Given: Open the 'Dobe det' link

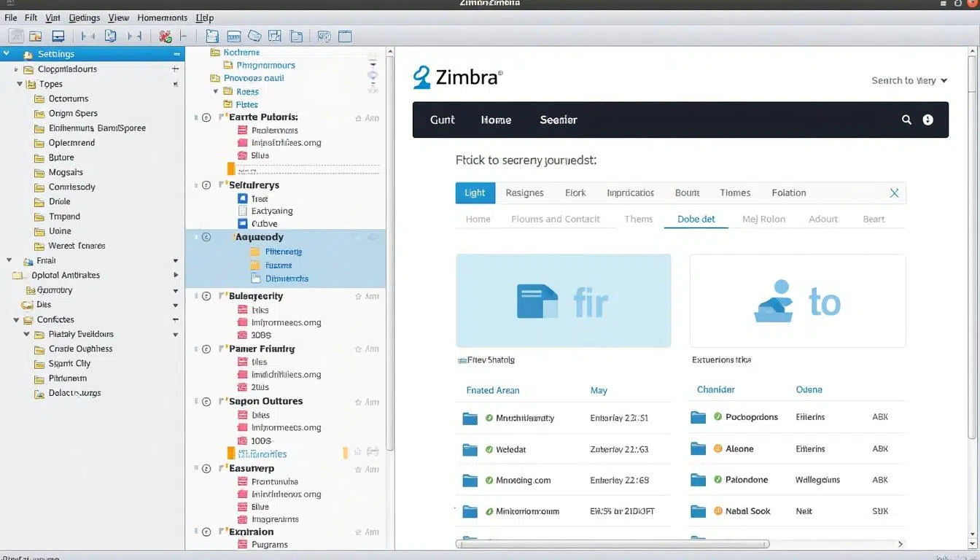Looking at the screenshot, I should pyautogui.click(x=695, y=219).
